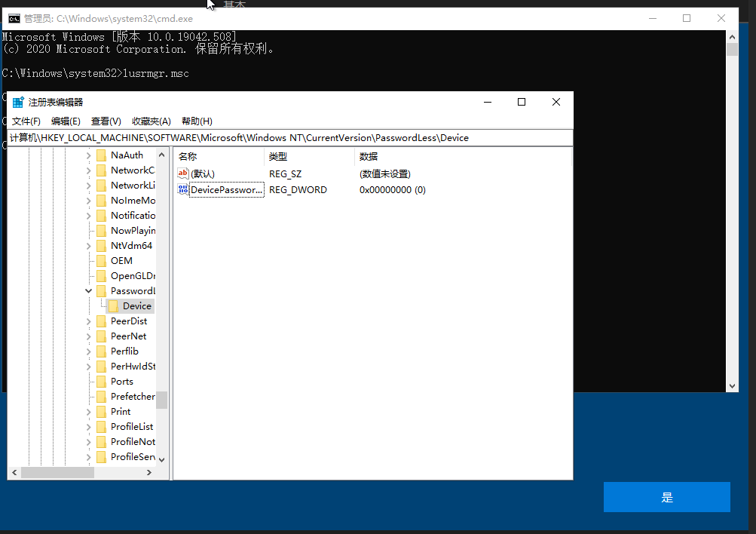Viewport: 756px width, 534px height.
Task: Expand the ProfileList registry key
Action: tap(89, 427)
